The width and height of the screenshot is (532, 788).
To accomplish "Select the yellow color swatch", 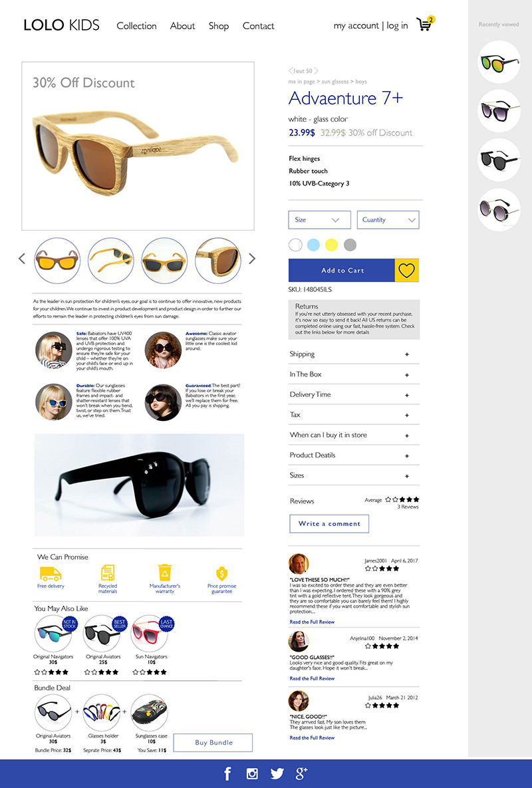I will pyautogui.click(x=332, y=245).
